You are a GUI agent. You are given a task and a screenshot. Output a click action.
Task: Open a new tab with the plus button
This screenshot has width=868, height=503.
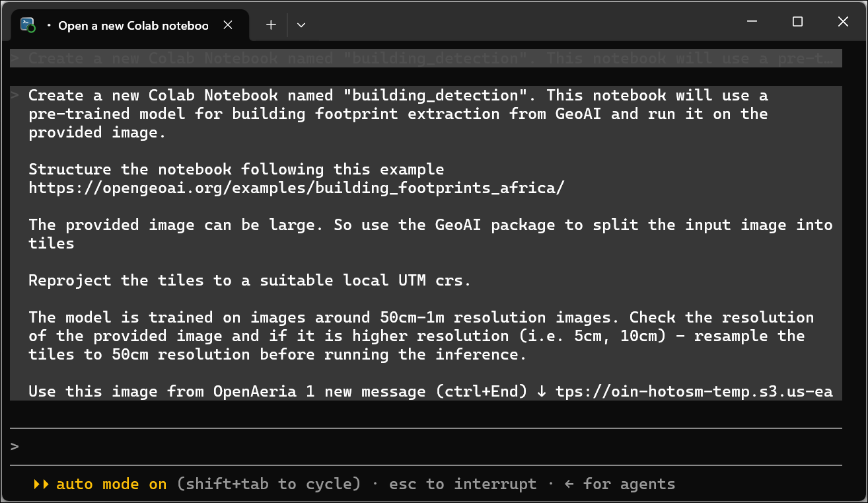[x=271, y=25]
